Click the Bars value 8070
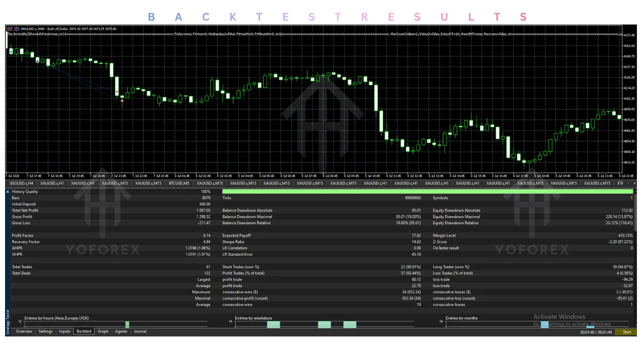This screenshot has width=644, height=362. (x=206, y=198)
